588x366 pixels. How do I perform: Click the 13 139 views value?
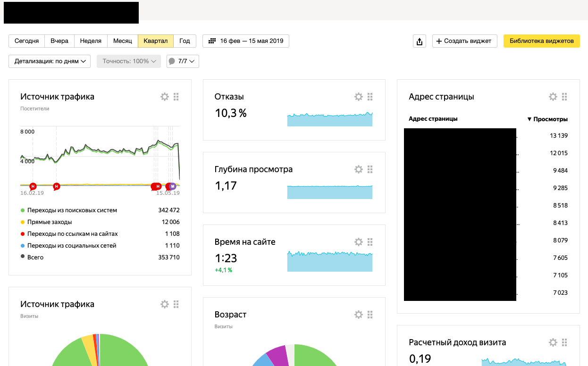click(559, 136)
